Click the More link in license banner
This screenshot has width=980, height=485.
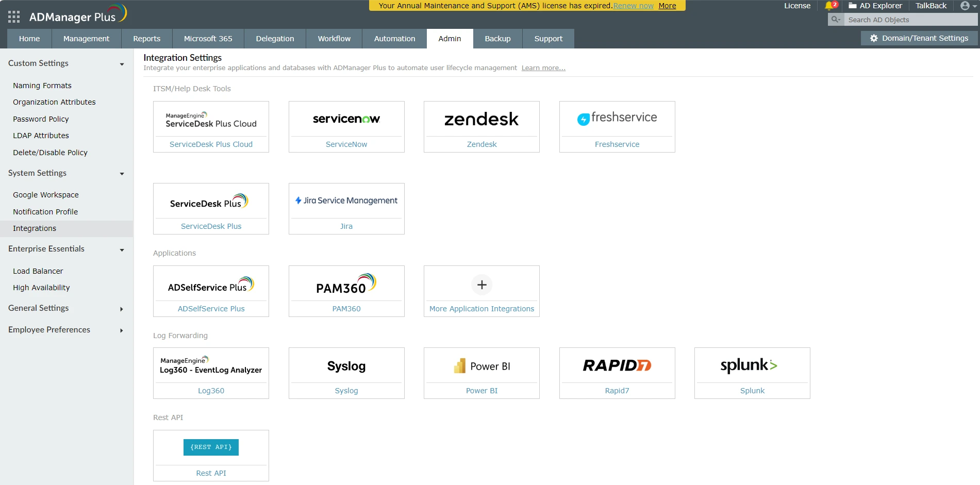pyautogui.click(x=667, y=6)
